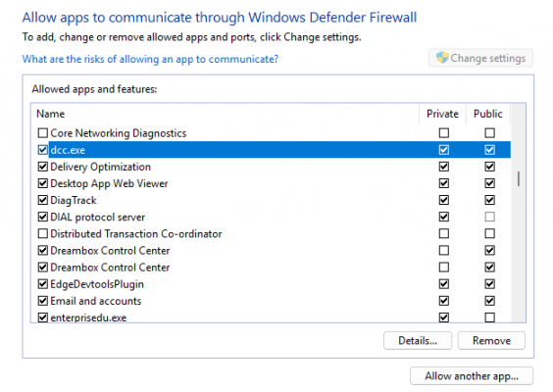Click the Public column header
This screenshot has height=392, width=553.
[x=487, y=114]
